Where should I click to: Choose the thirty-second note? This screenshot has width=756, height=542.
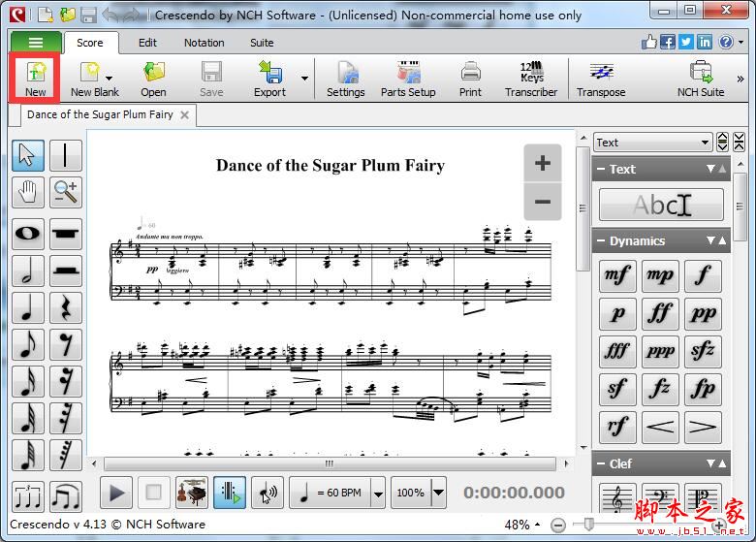(28, 418)
